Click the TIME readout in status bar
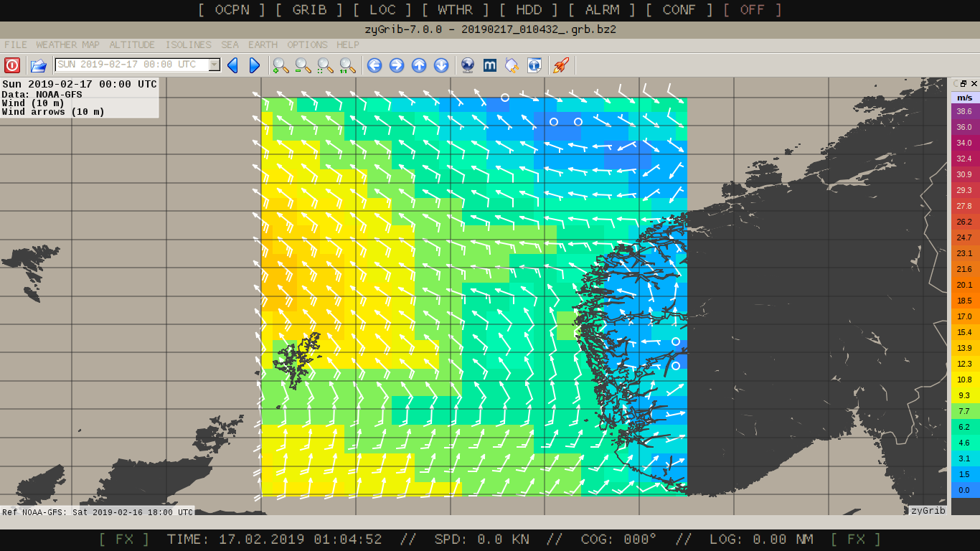 [275, 540]
